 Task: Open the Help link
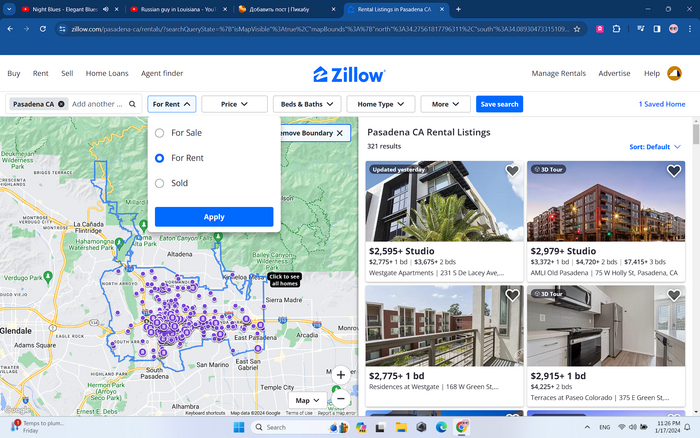coord(651,73)
